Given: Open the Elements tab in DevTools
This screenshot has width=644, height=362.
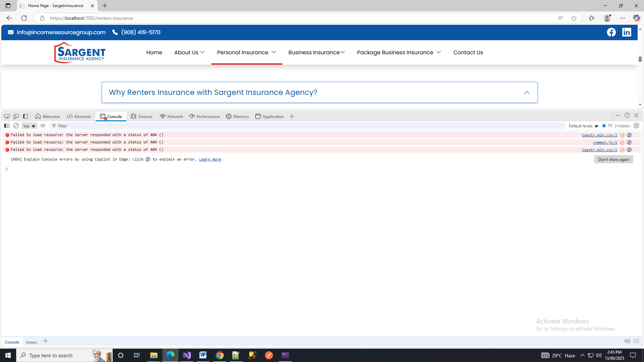Looking at the screenshot, I should [x=79, y=116].
